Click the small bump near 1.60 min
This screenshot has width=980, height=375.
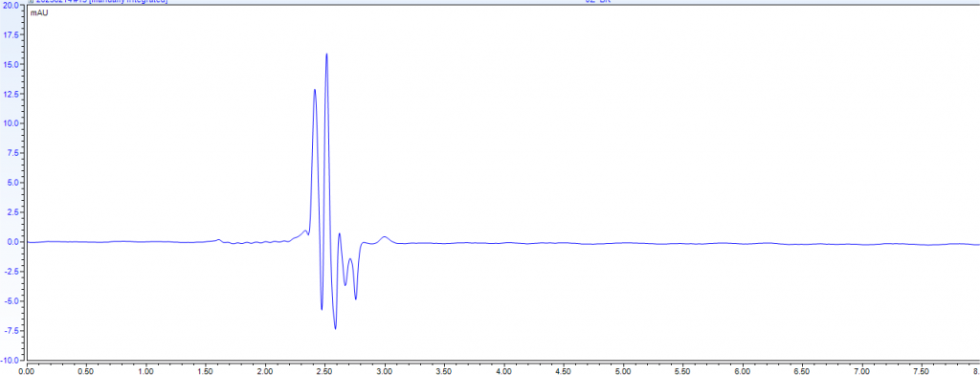pyautogui.click(x=218, y=239)
